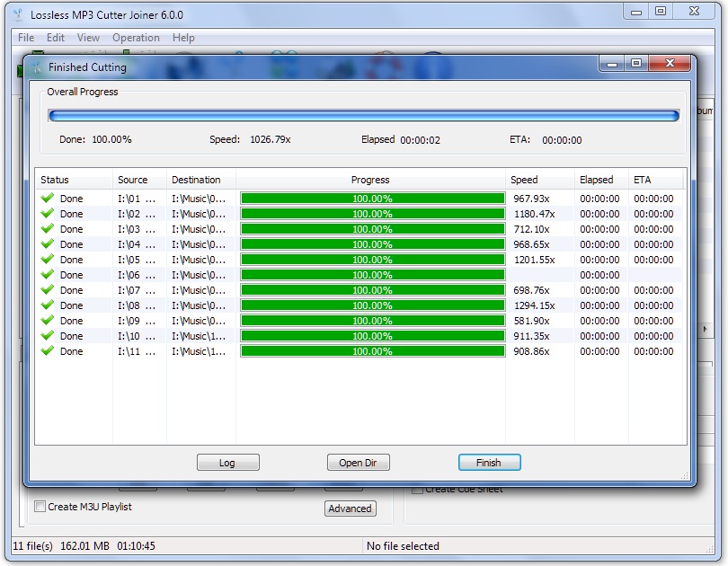The height and width of the screenshot is (566, 728).
Task: Click the green checkmark beside I:\03
Action: pyautogui.click(x=48, y=229)
